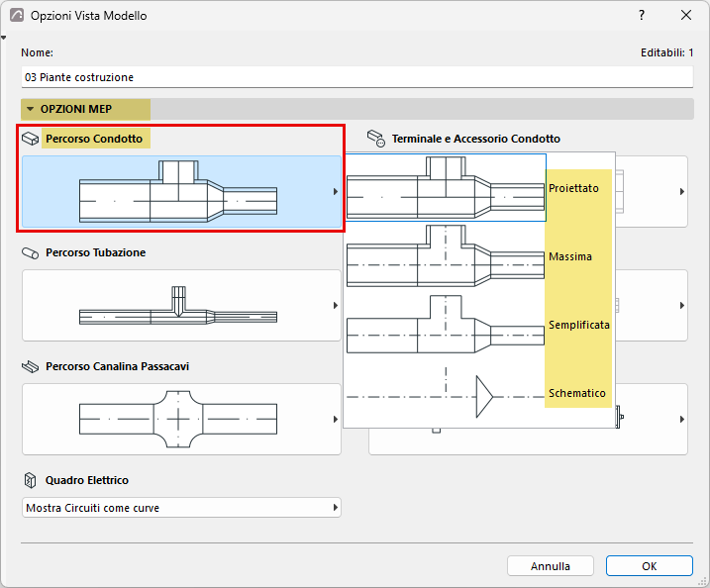The width and height of the screenshot is (710, 588).
Task: Open the Mostra Circuiti come curve dropdown
Action: pos(181,508)
